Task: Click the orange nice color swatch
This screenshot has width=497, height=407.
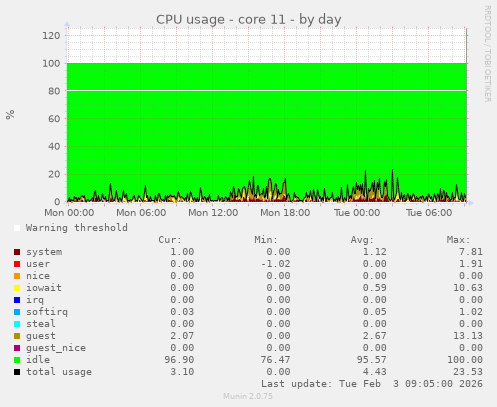Action: point(17,276)
